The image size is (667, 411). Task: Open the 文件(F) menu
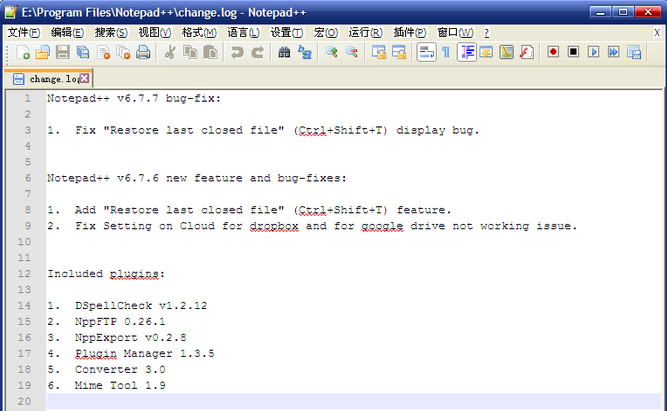tap(24, 32)
